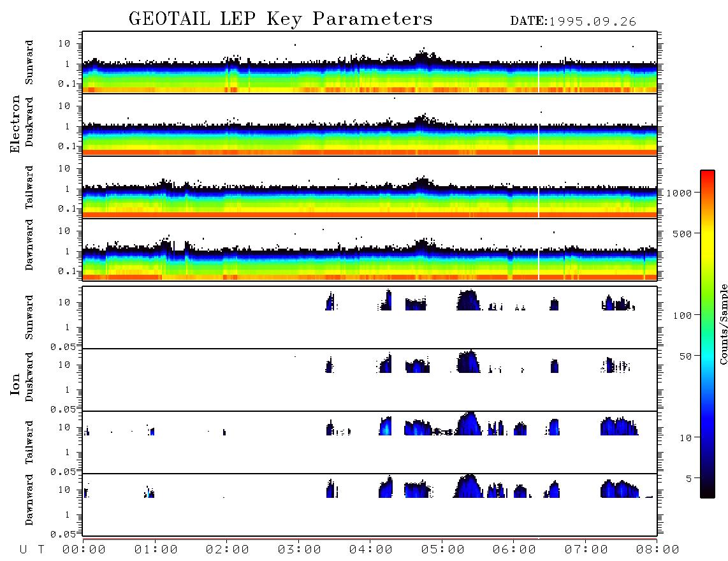Select the Ion "Duskward" axis label
Image resolution: width=728 pixels, height=561 pixels.
(x=29, y=377)
